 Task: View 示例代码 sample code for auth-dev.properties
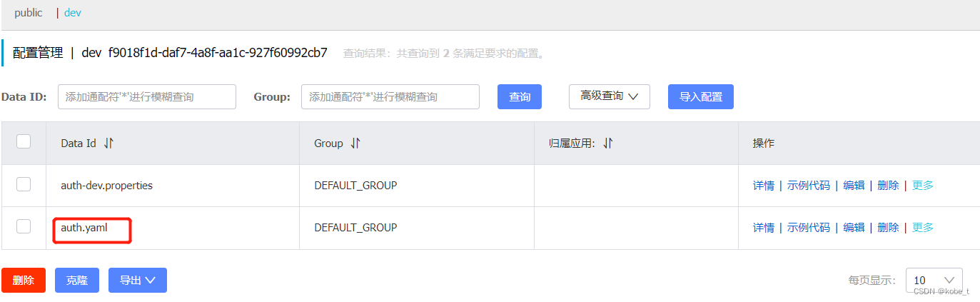pos(809,186)
